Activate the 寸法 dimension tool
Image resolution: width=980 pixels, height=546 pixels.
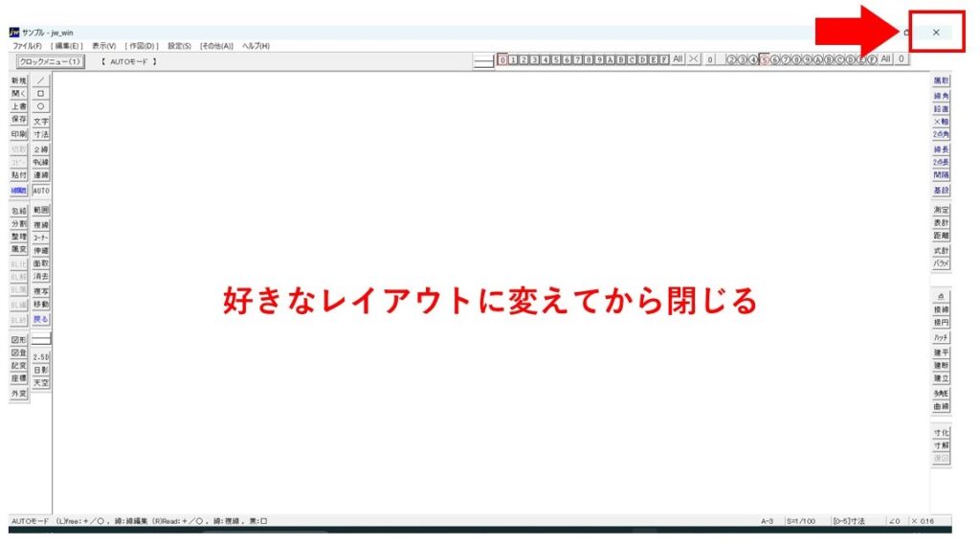pos(41,135)
